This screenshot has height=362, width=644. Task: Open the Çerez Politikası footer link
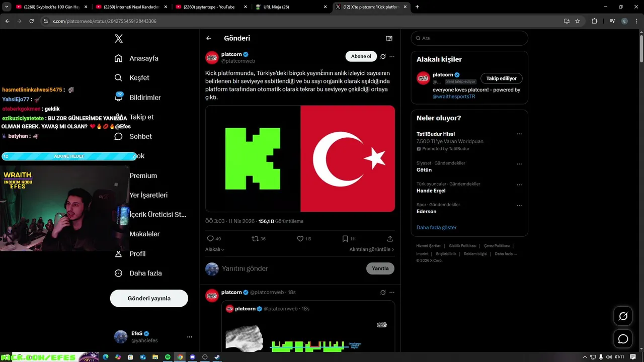[497, 246]
